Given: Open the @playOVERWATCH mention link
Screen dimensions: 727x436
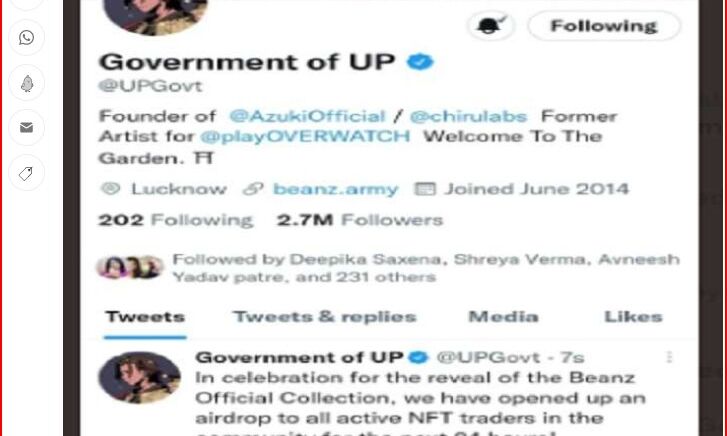Looking at the screenshot, I should click(x=305, y=136).
